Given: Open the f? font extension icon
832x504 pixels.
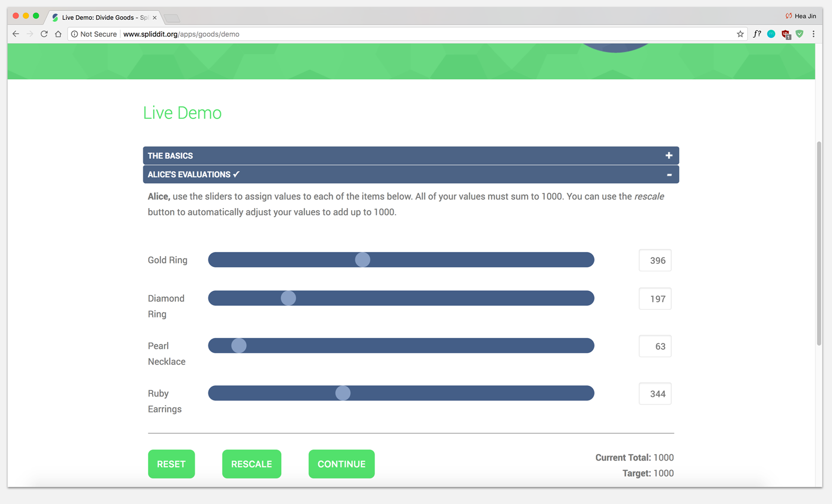Looking at the screenshot, I should [x=757, y=34].
